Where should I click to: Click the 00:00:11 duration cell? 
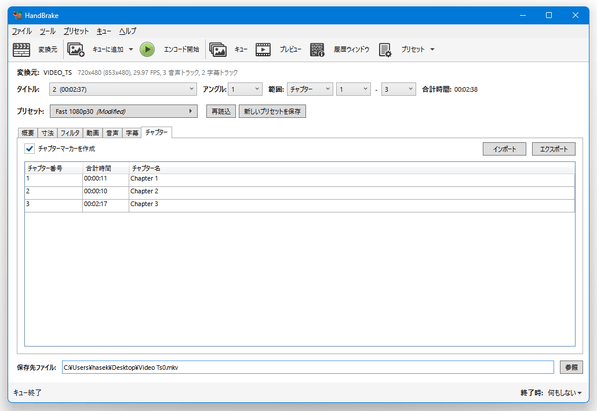(105, 179)
